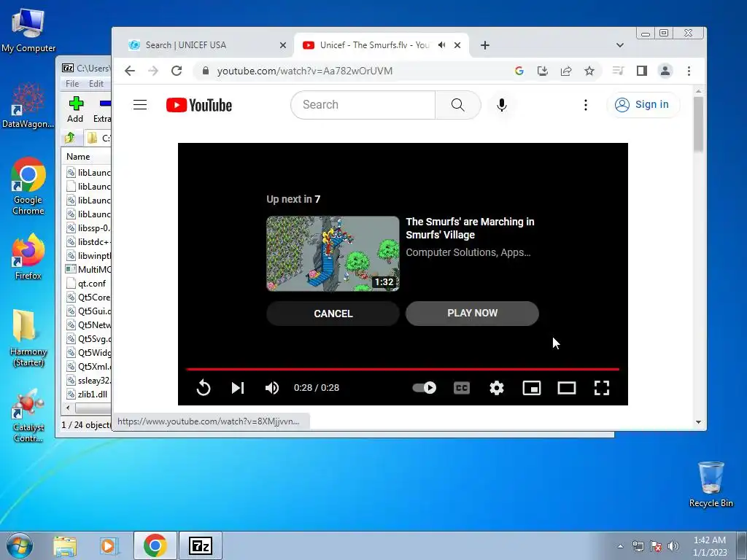This screenshot has width=747, height=560.
Task: Open the Recycle Bin
Action: (x=711, y=484)
